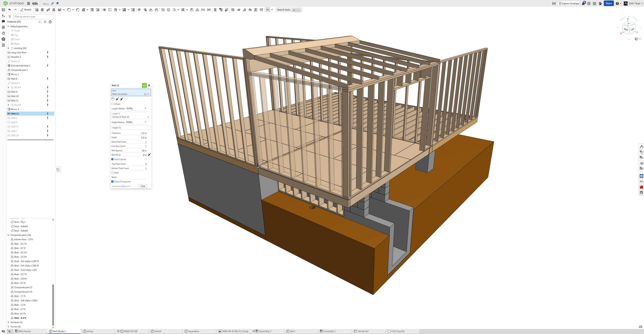Select the Revolve tool icon

tap(42, 10)
